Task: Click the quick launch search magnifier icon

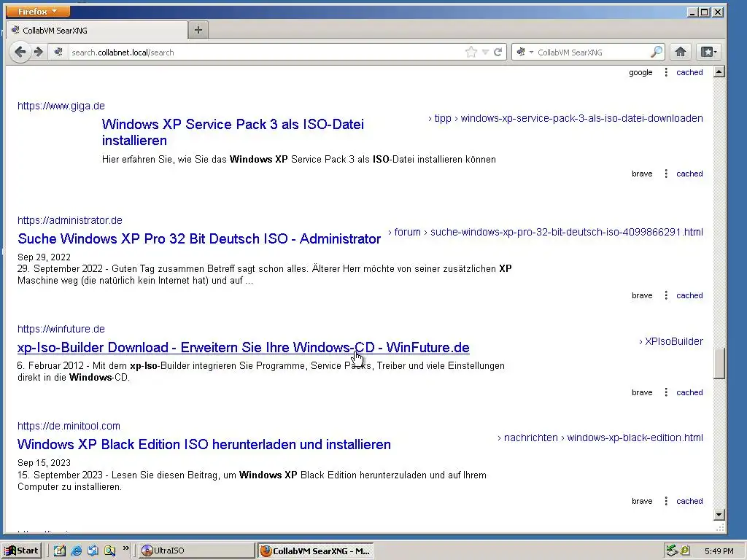Action: (109, 551)
